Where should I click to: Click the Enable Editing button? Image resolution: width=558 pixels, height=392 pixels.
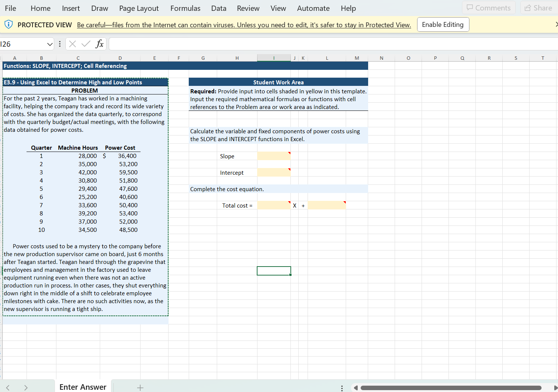(443, 24)
